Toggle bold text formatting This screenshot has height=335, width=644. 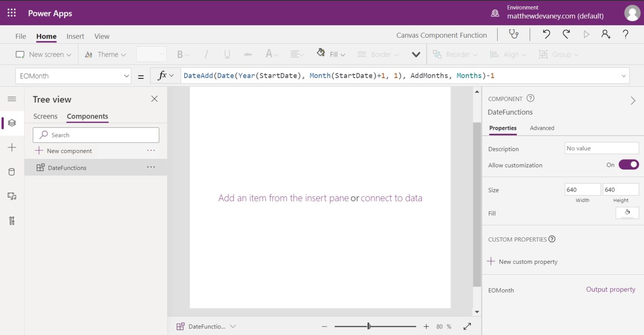[180, 54]
